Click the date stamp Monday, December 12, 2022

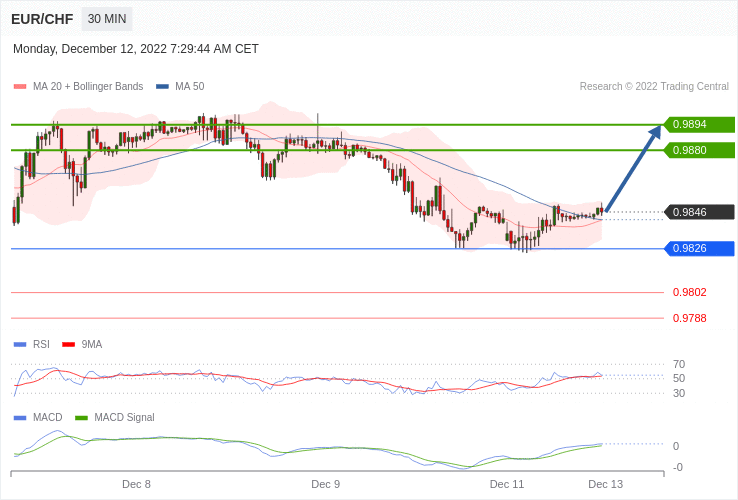click(90, 49)
